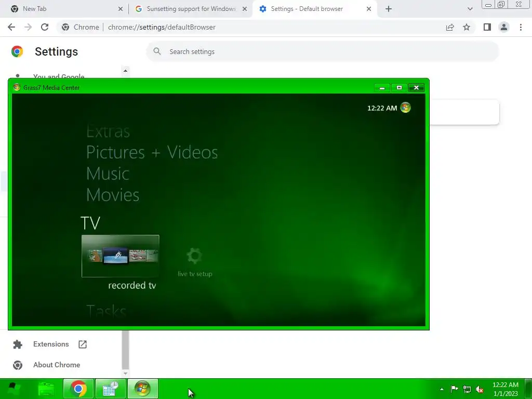The width and height of the screenshot is (532, 399).
Task: Click the muted volume tray icon
Action: [x=480, y=389]
